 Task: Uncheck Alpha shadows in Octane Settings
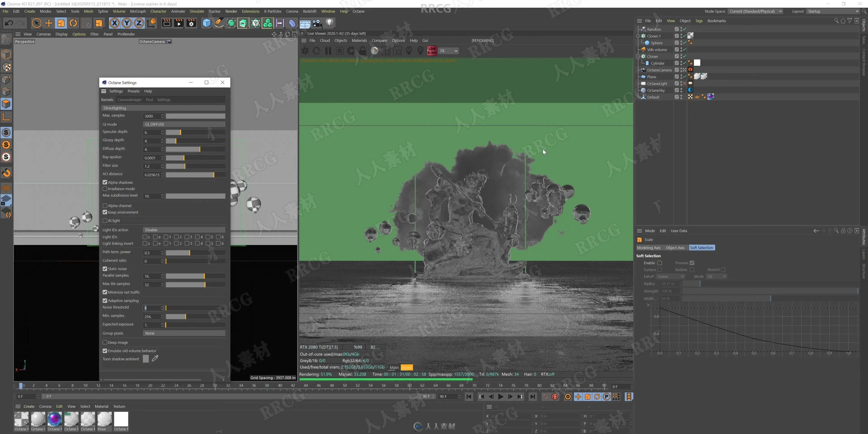105,182
